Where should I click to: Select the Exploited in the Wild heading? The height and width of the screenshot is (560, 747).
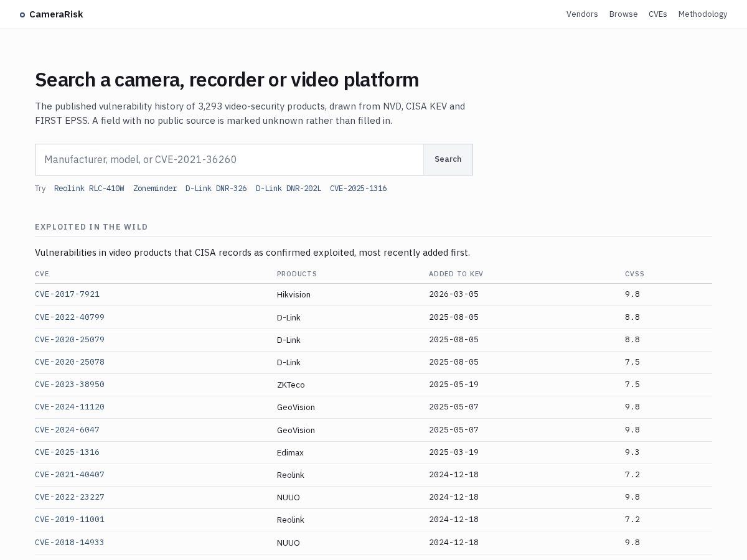point(92,227)
